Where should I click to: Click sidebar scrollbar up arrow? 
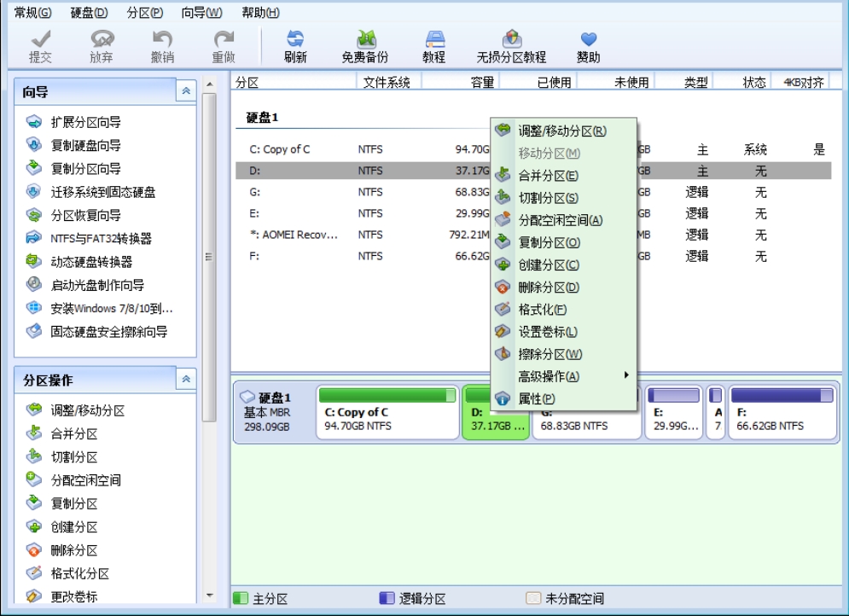[210, 84]
